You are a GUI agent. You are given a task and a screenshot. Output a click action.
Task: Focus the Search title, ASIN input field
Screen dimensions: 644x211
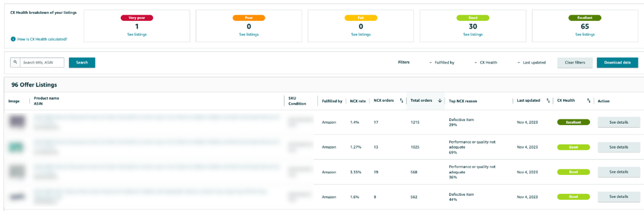pyautogui.click(x=42, y=62)
